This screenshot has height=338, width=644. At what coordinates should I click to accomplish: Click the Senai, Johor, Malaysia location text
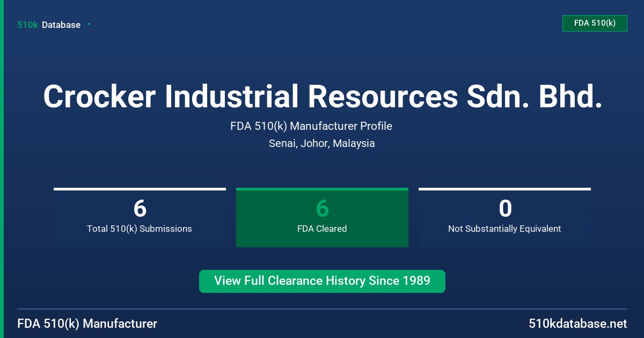322,143
